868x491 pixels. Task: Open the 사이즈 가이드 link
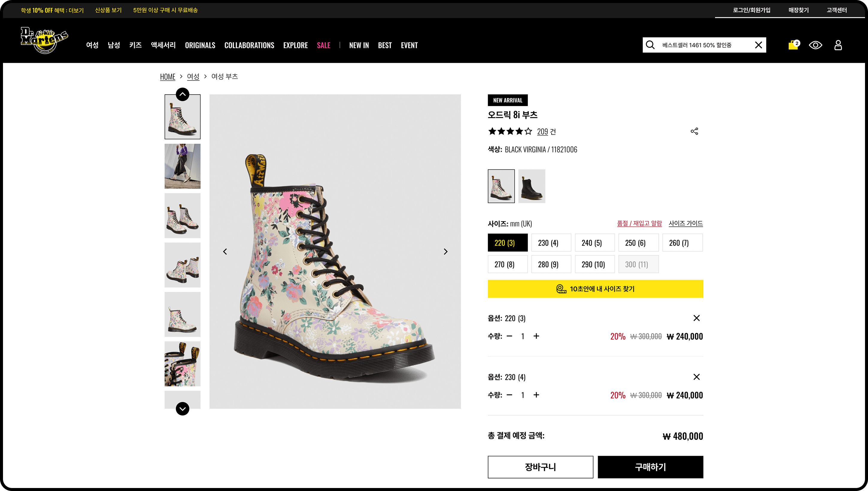(x=686, y=223)
